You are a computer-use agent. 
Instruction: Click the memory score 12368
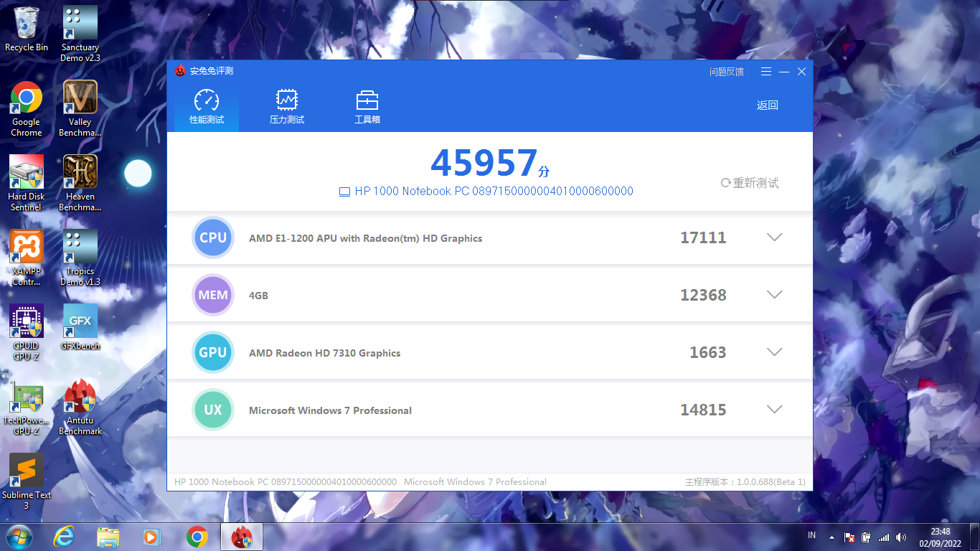coord(703,295)
